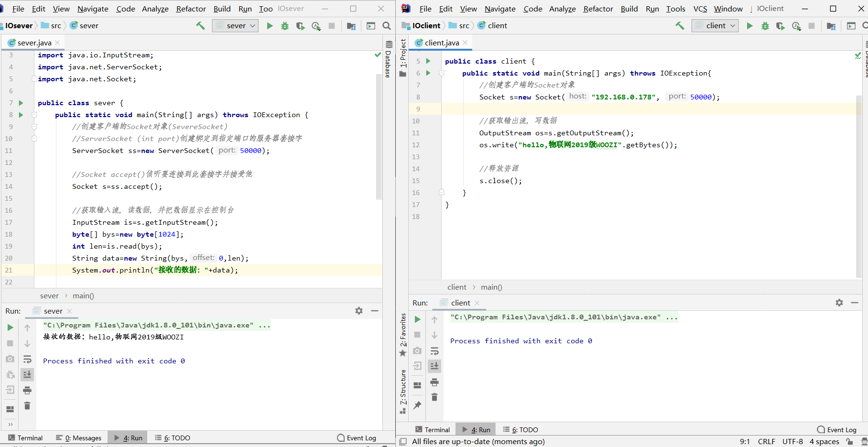The height and width of the screenshot is (447, 868).
Task: Open 6: TODO in IOsever window
Action: tap(173, 438)
